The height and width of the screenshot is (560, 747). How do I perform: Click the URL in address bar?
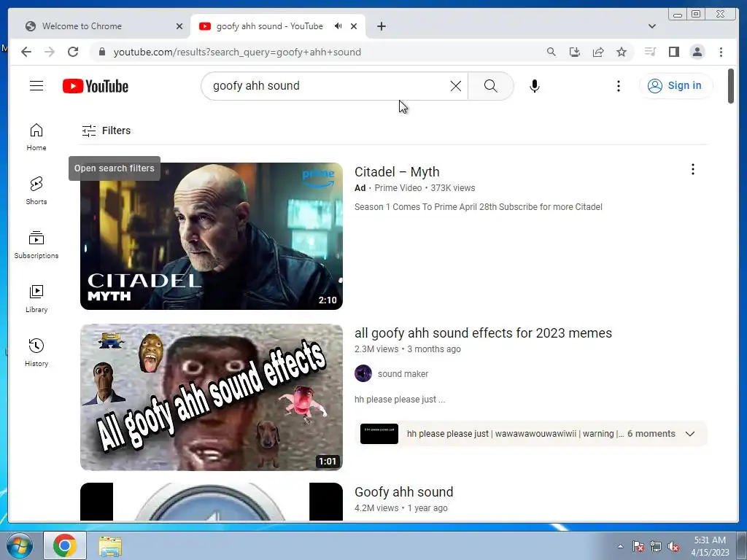click(x=237, y=52)
